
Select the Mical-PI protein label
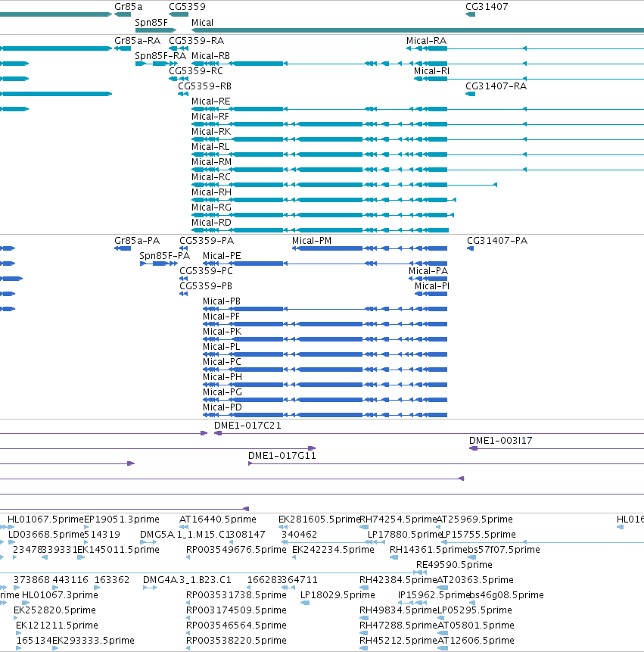(432, 286)
